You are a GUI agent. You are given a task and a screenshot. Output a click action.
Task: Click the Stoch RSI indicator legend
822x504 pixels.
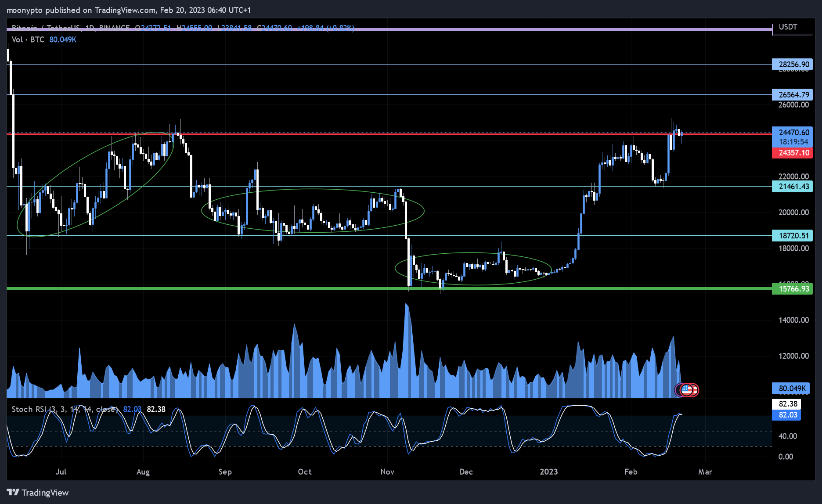88,409
